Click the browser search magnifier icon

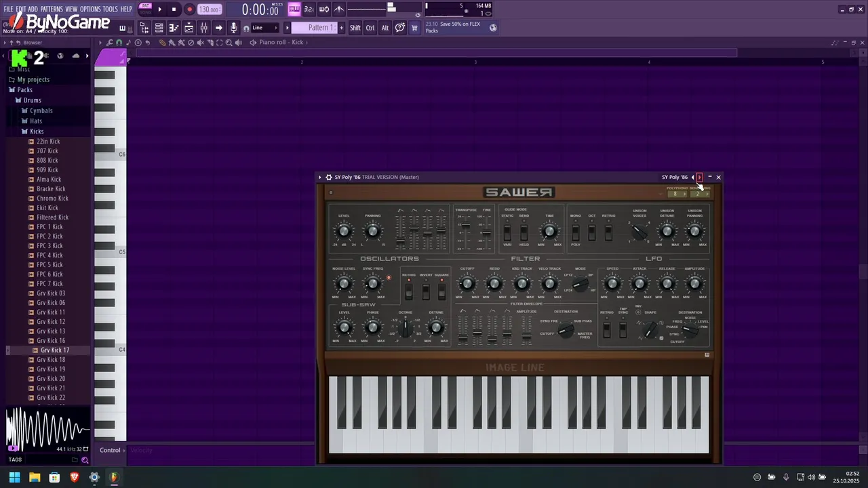pos(85,460)
